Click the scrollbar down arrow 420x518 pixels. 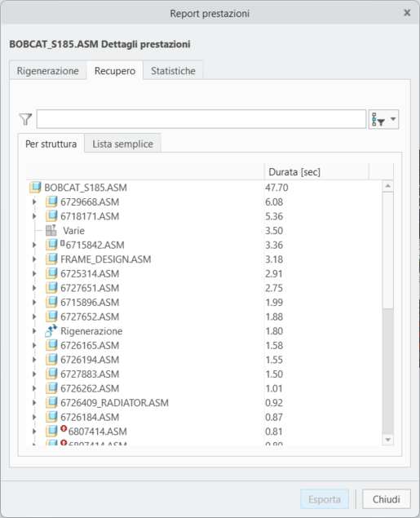[x=388, y=440]
